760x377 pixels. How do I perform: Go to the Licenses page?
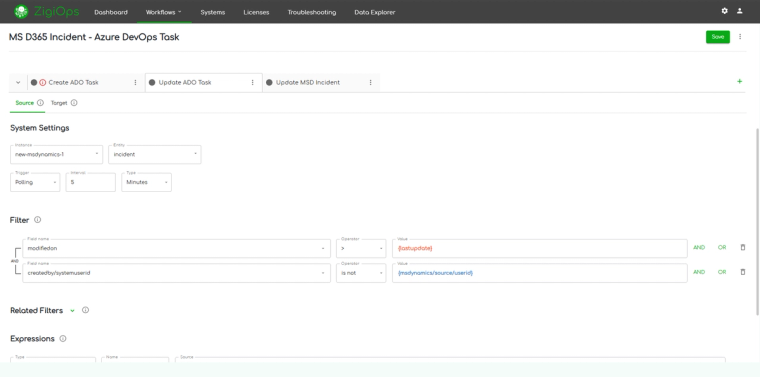(x=256, y=12)
